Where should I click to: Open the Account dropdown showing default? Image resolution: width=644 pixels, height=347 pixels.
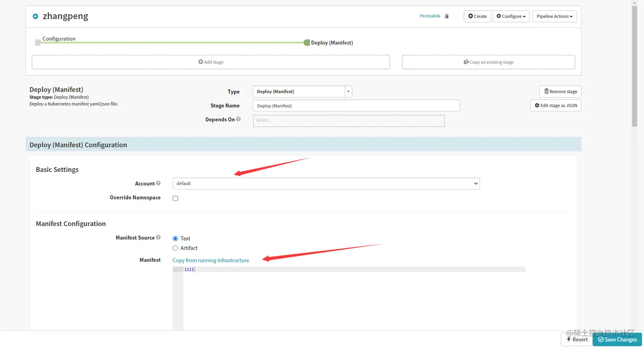tap(326, 184)
